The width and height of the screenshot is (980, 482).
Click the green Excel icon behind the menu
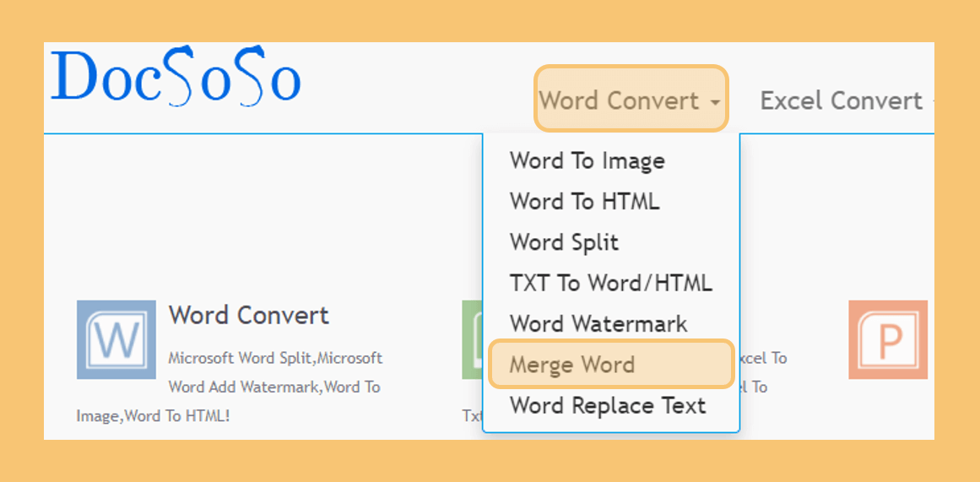(x=473, y=339)
